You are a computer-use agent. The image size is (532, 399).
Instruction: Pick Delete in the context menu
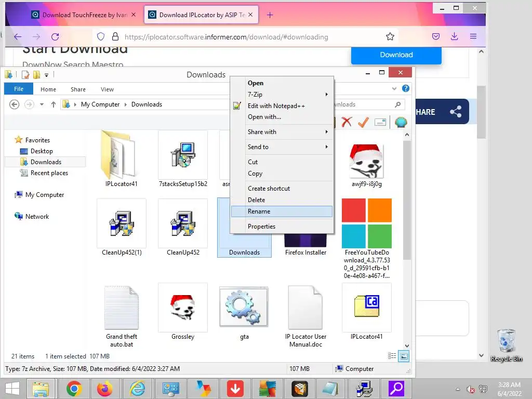pyautogui.click(x=282, y=200)
